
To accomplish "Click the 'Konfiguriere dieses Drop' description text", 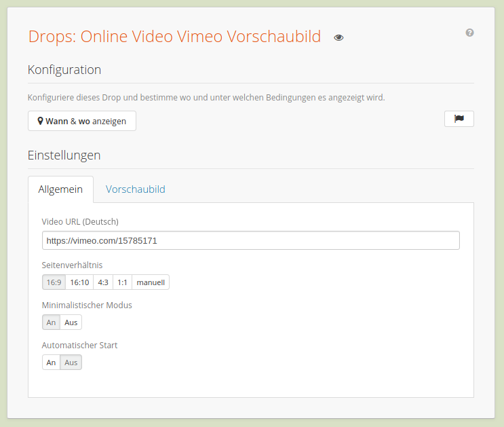I will 206,98.
